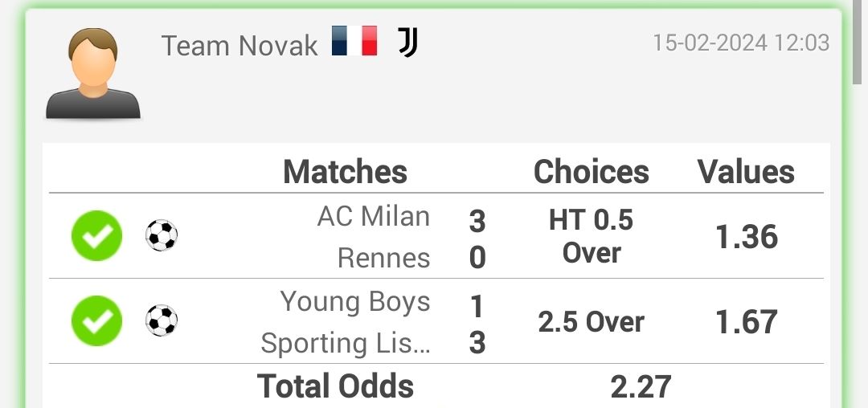Click the scrollbar thumb at right edge

pos(857,42)
